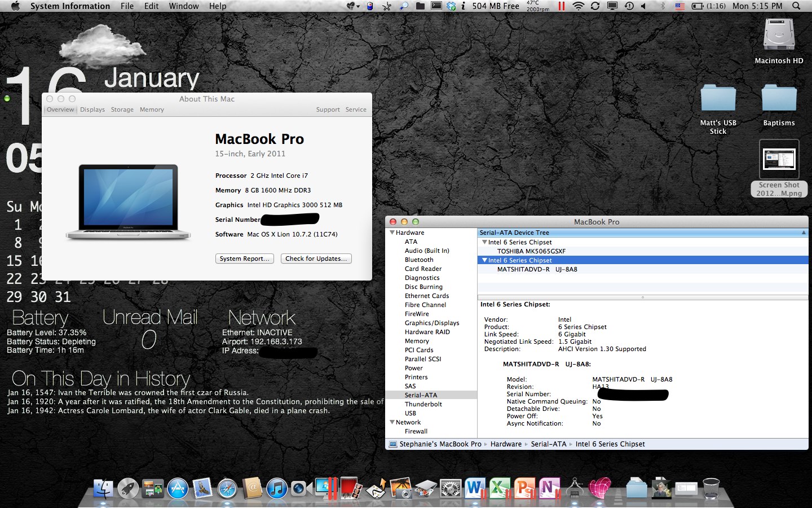Viewport: 812px width, 508px height.
Task: Open OneNote purple N icon in Dock
Action: 549,488
